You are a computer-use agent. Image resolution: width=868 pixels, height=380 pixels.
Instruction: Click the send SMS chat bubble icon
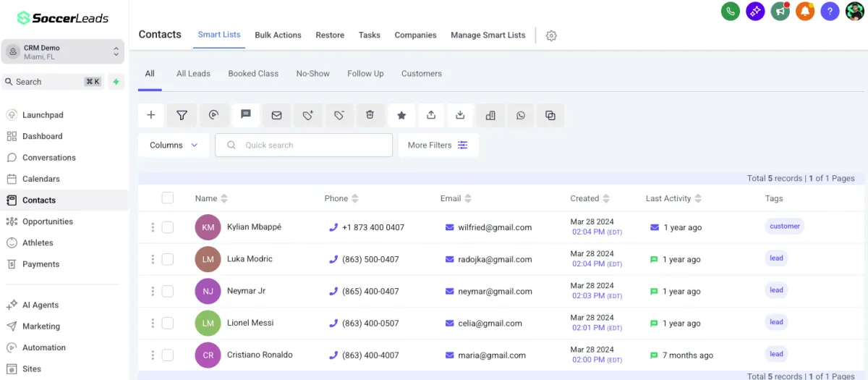(245, 114)
